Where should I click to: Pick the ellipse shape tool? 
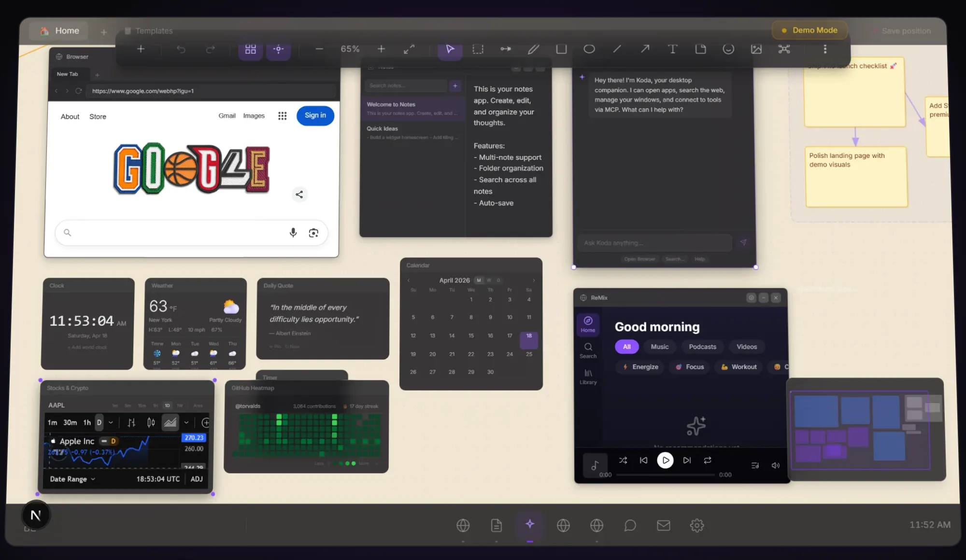pos(589,49)
